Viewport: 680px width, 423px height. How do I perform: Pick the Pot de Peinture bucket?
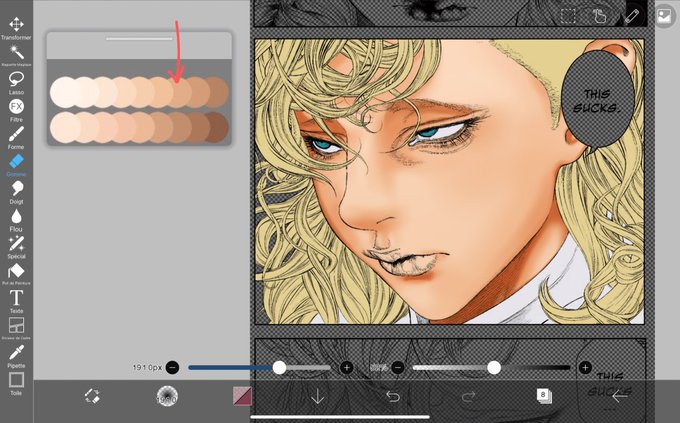tap(16, 274)
